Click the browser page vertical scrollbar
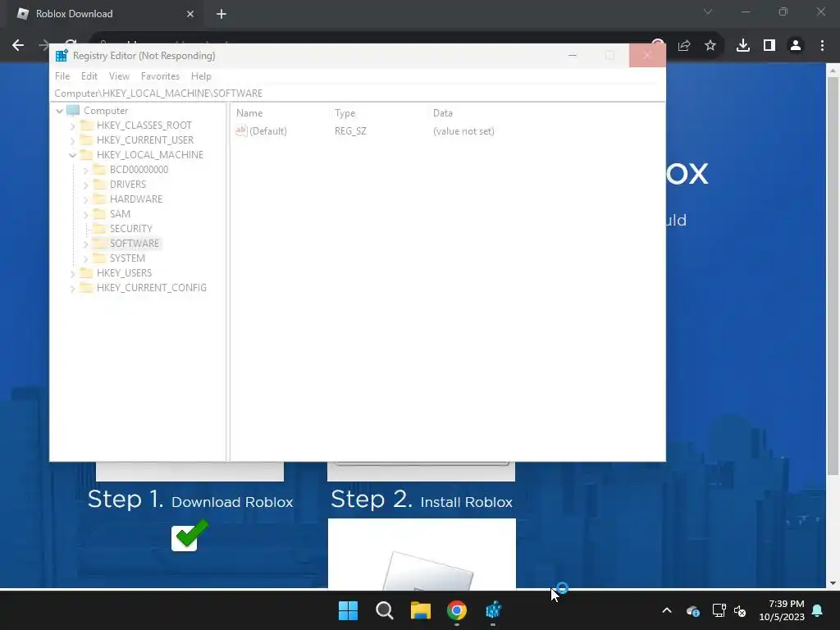 coord(833,276)
